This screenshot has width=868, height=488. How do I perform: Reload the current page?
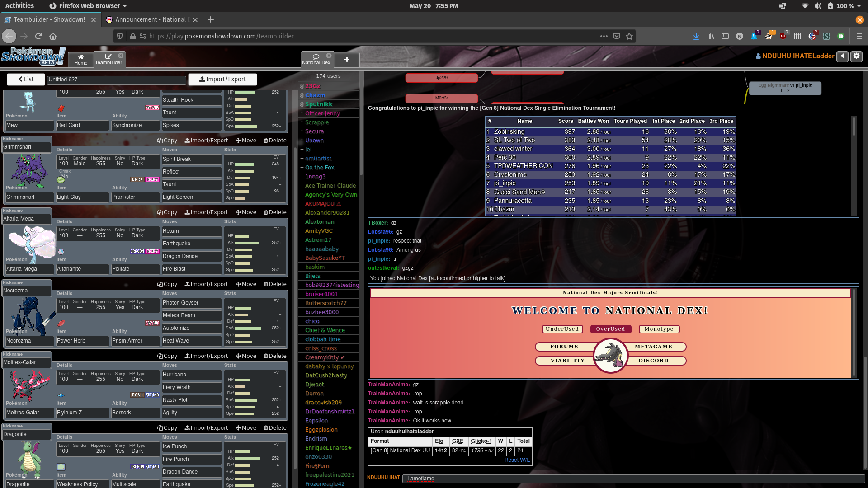(38, 36)
